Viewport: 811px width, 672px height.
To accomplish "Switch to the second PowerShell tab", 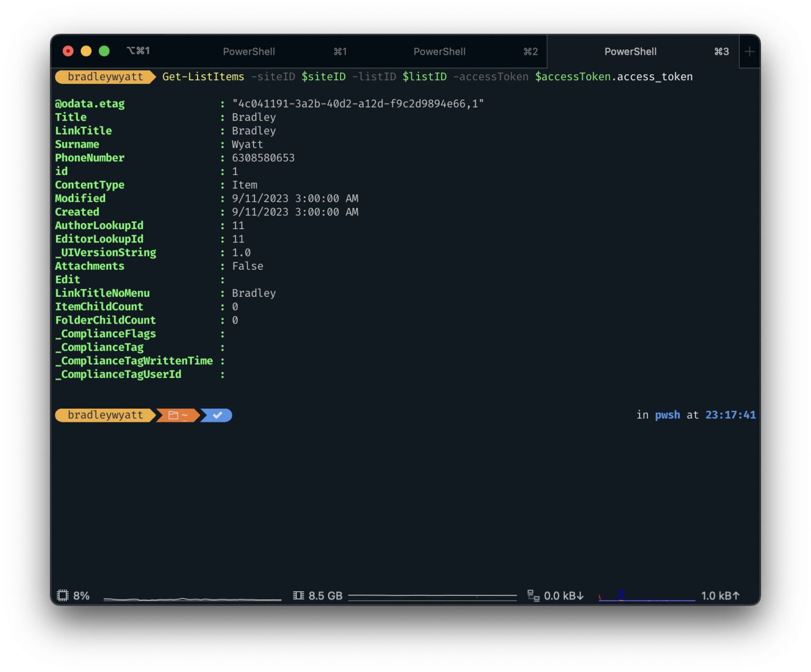I will [x=451, y=52].
